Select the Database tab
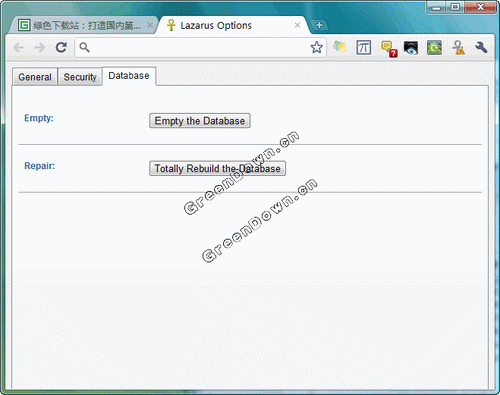 click(x=129, y=76)
